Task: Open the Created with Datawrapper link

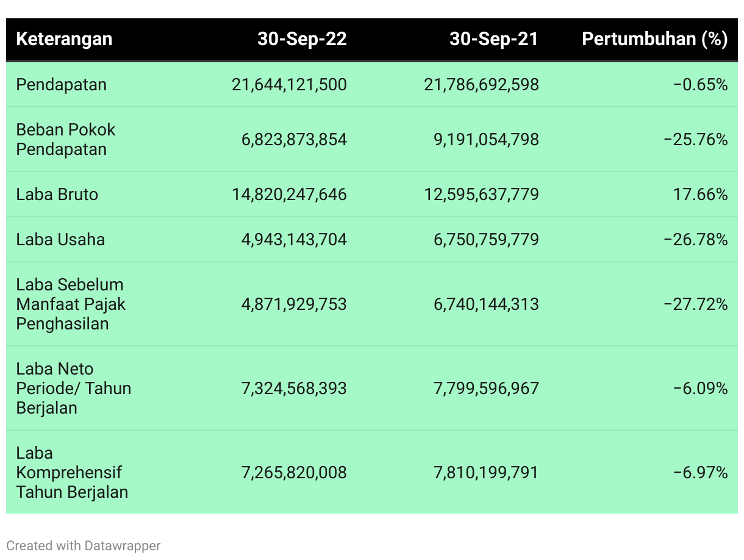Action: click(x=84, y=545)
